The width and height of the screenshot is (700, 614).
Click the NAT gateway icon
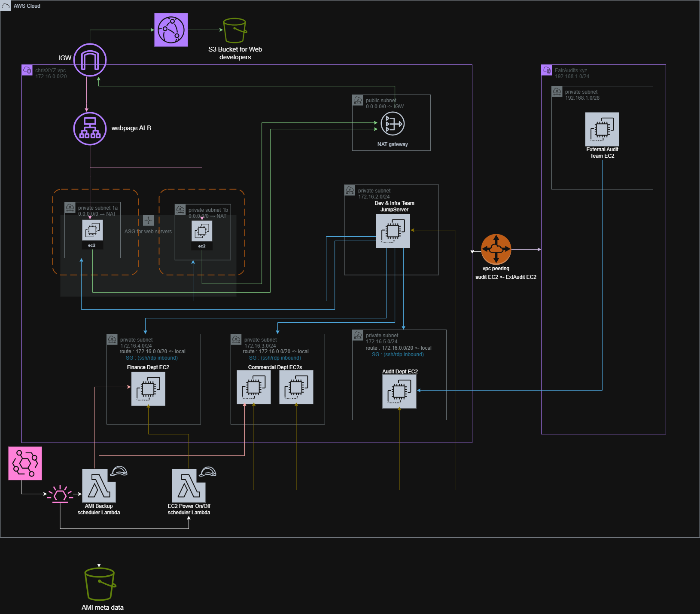[393, 124]
